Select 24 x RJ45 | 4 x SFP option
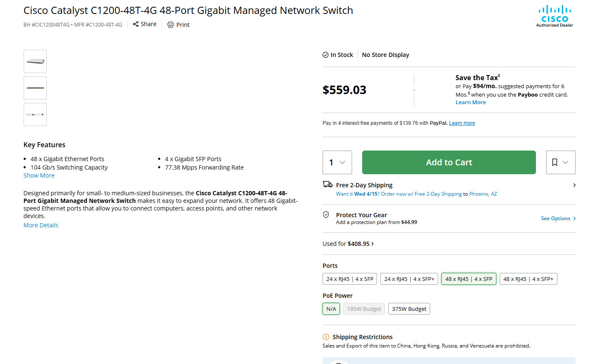 point(350,279)
